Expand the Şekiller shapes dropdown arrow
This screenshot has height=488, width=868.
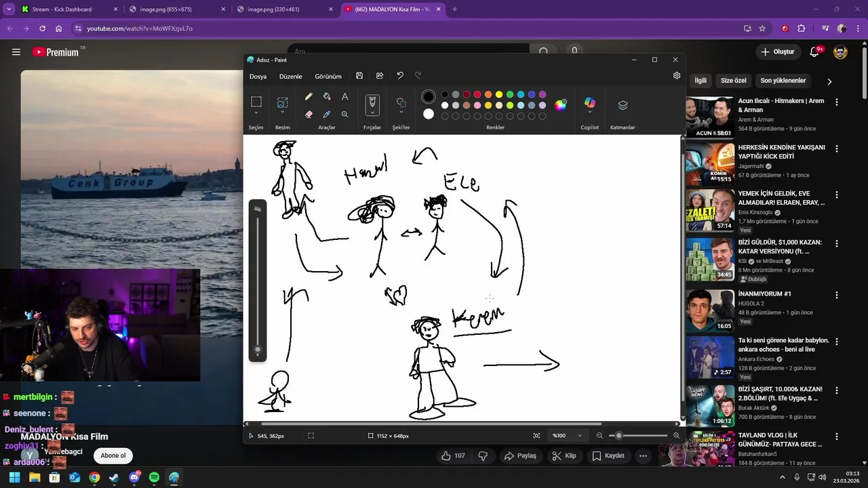click(401, 113)
